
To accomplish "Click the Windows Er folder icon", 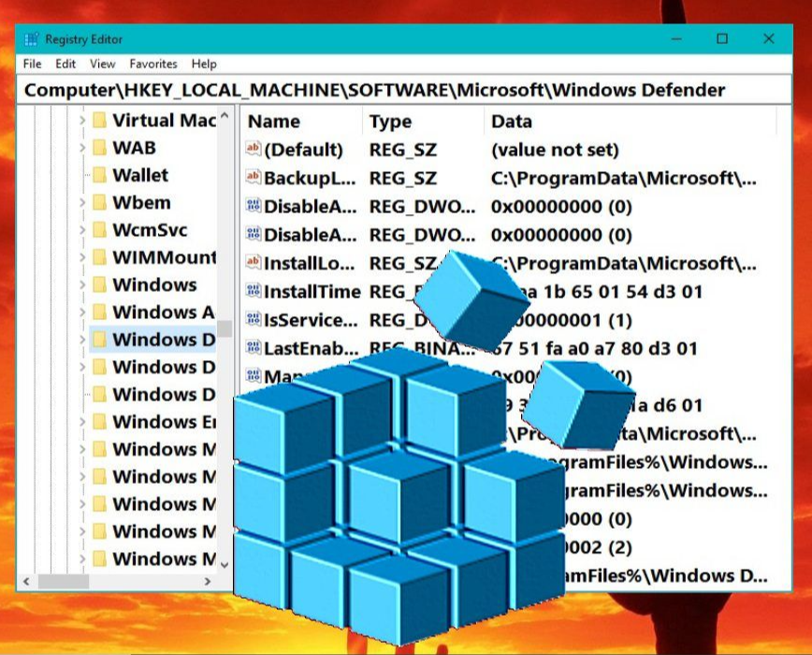I will [x=99, y=421].
